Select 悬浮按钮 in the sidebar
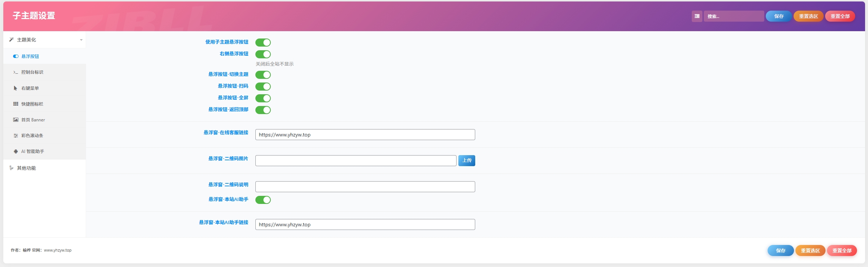868x267 pixels. [30, 56]
